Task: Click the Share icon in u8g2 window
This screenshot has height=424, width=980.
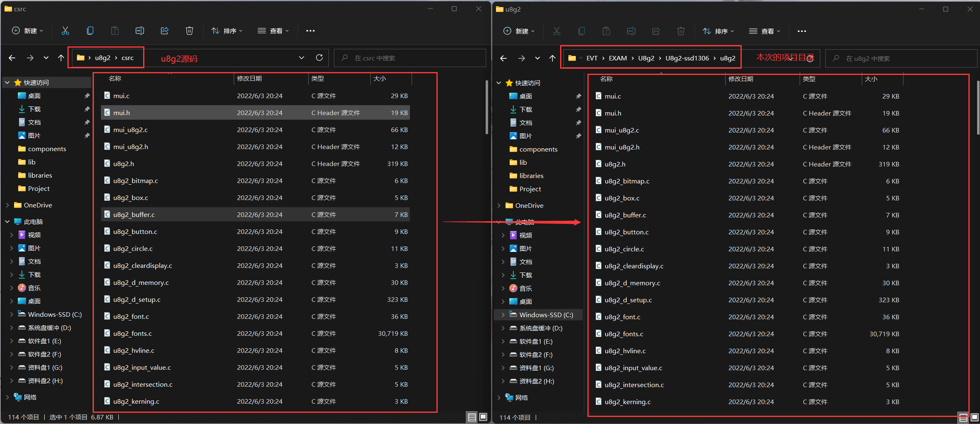Action: [656, 31]
